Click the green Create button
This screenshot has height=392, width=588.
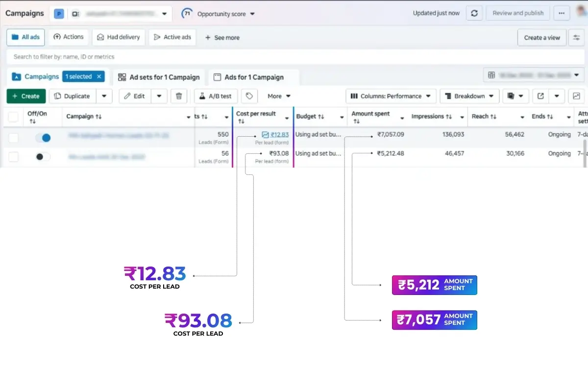tap(26, 96)
